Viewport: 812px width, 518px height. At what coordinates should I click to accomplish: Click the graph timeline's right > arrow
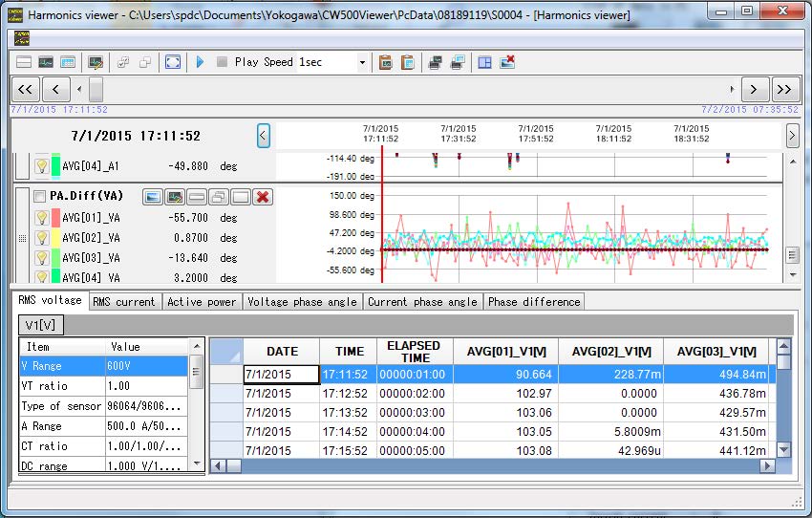[792, 136]
